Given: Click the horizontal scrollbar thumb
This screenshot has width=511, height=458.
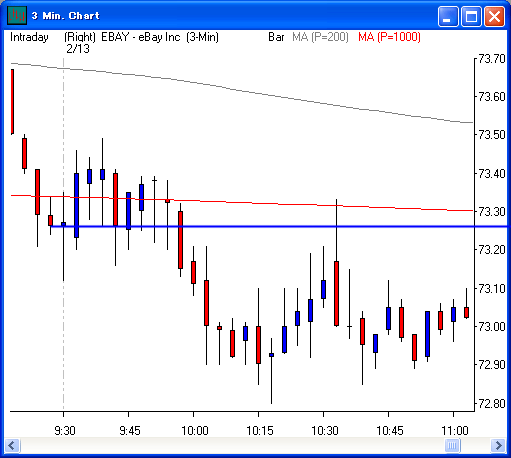Looking at the screenshot, I should pos(452,445).
